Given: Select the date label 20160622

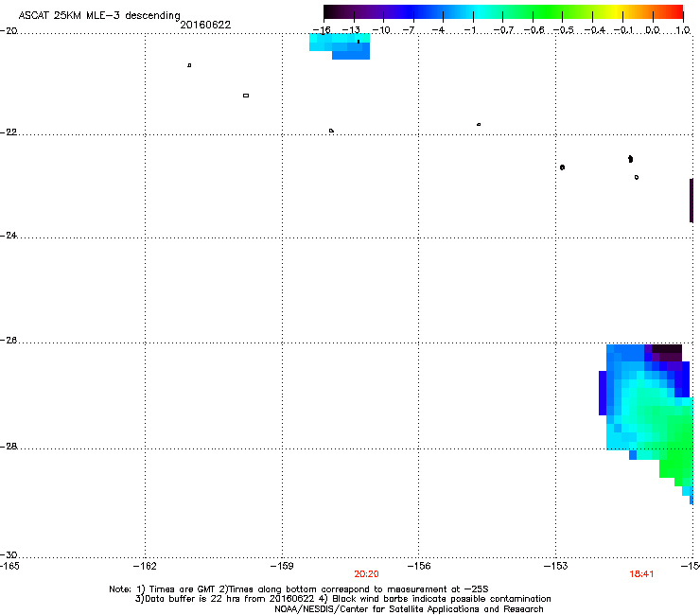Looking at the screenshot, I should point(205,25).
